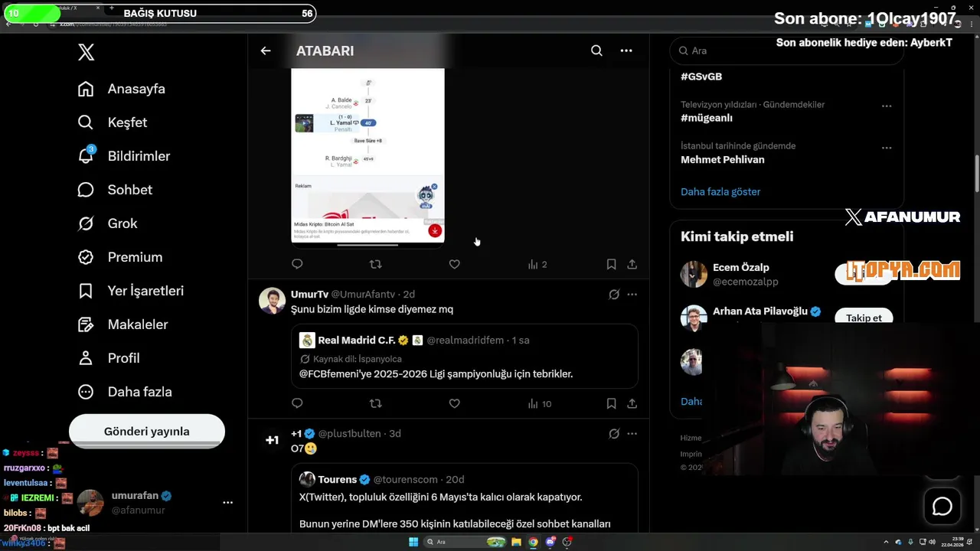
Task: Open UmurTv profile avatar
Action: [272, 301]
